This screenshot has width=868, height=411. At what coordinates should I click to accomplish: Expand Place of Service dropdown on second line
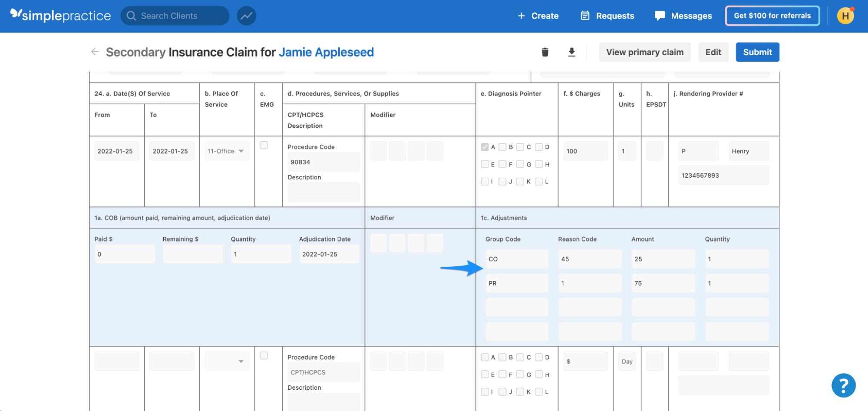click(x=227, y=361)
